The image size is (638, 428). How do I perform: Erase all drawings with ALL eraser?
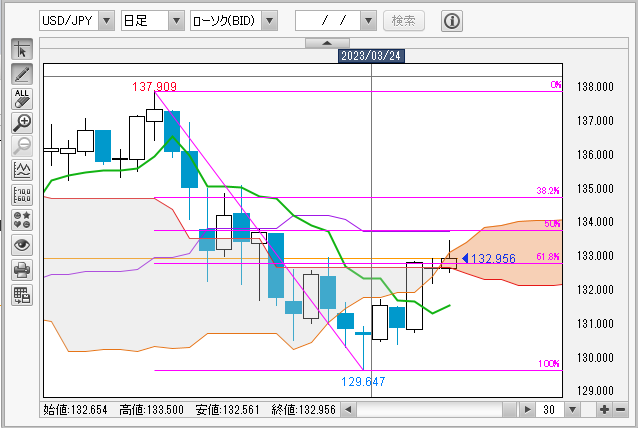(22, 99)
